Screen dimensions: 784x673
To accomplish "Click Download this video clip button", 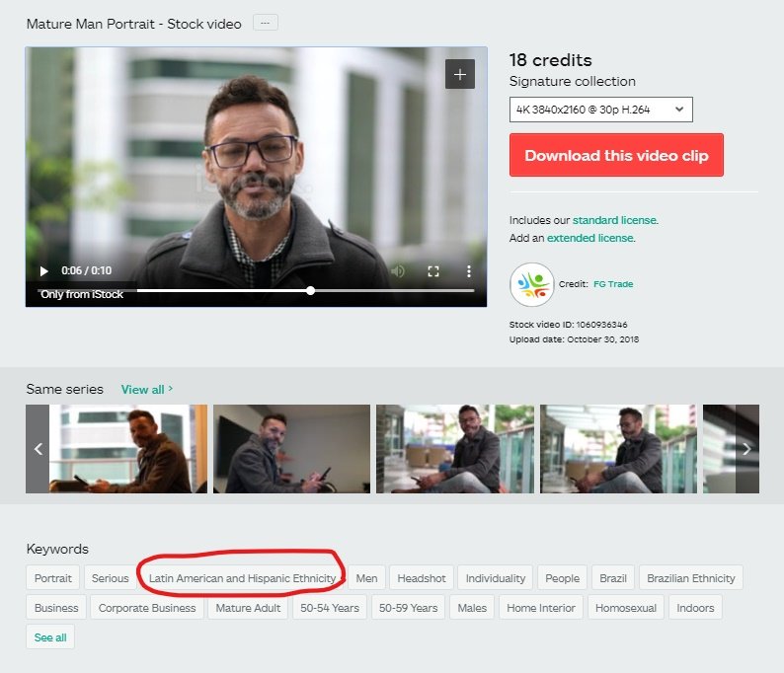I will pos(616,156).
